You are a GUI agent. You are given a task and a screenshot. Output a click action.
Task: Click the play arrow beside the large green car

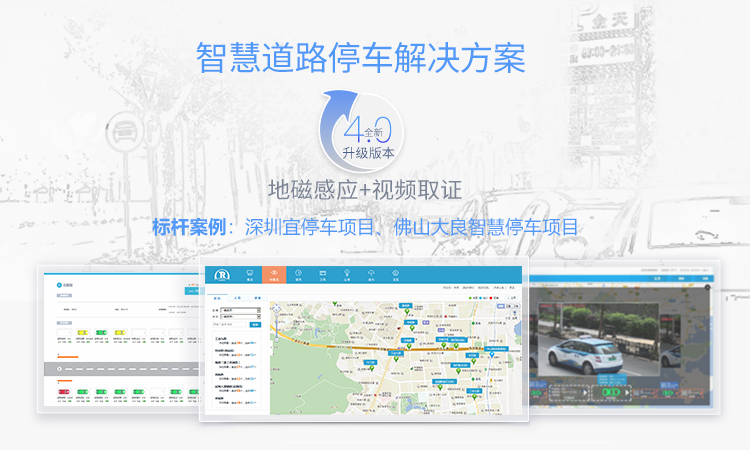click(x=626, y=392)
